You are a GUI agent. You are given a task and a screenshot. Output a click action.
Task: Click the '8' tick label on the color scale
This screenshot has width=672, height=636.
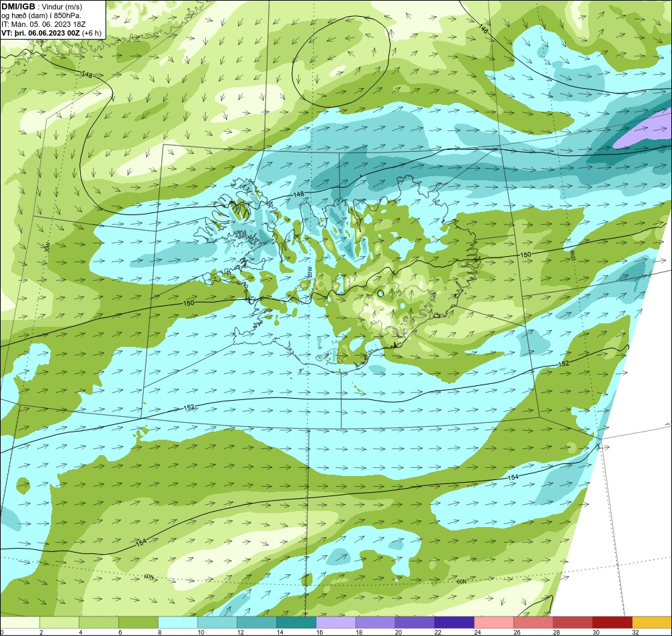coord(159,632)
